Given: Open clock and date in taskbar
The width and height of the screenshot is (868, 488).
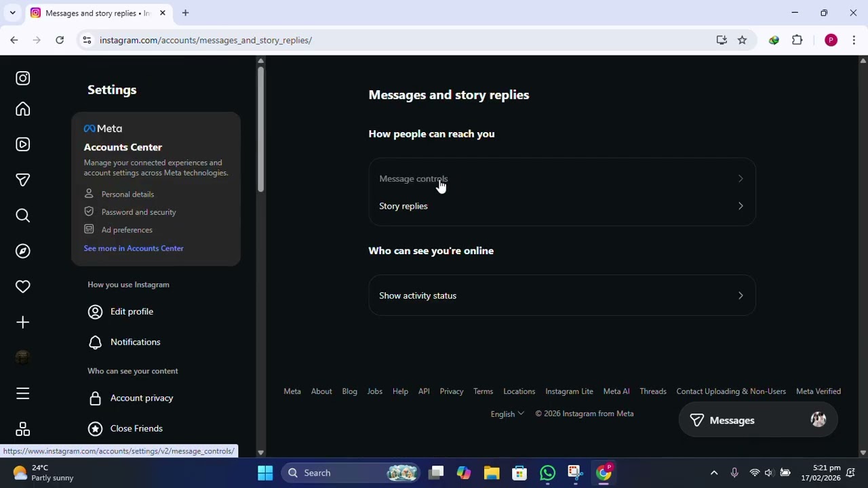Looking at the screenshot, I should coord(821,473).
